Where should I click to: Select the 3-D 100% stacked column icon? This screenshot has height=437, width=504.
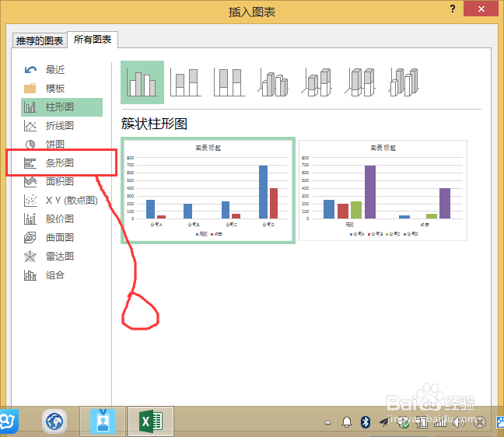(360, 82)
